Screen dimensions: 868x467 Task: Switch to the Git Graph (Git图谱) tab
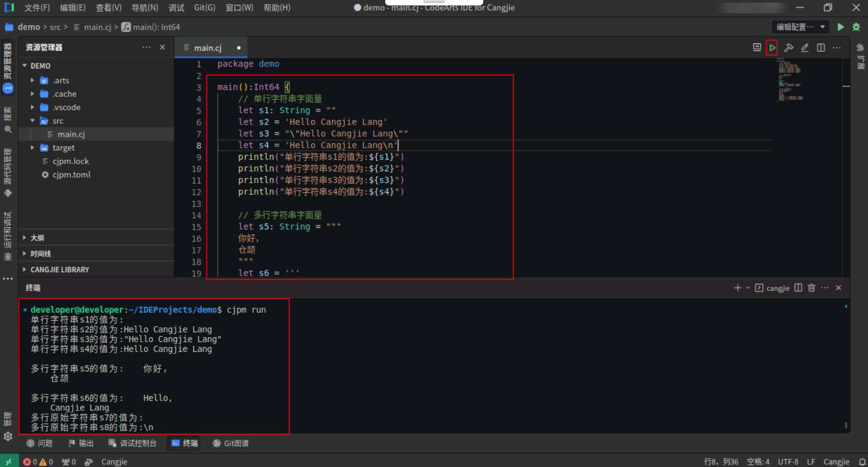click(x=230, y=443)
